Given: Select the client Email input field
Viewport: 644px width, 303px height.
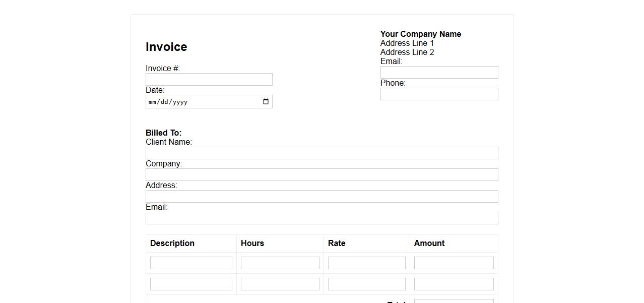Looking at the screenshot, I should tap(321, 218).
